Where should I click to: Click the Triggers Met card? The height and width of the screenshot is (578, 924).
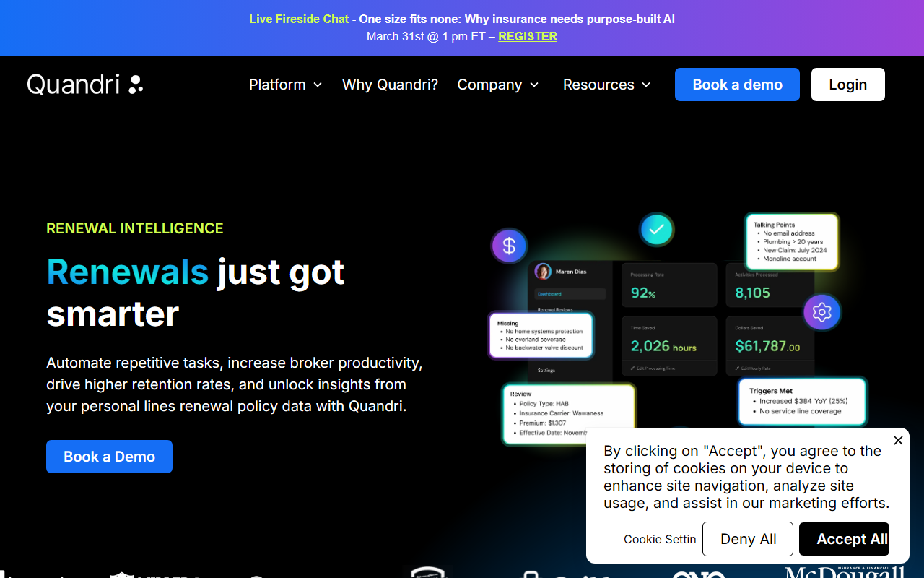[802, 401]
